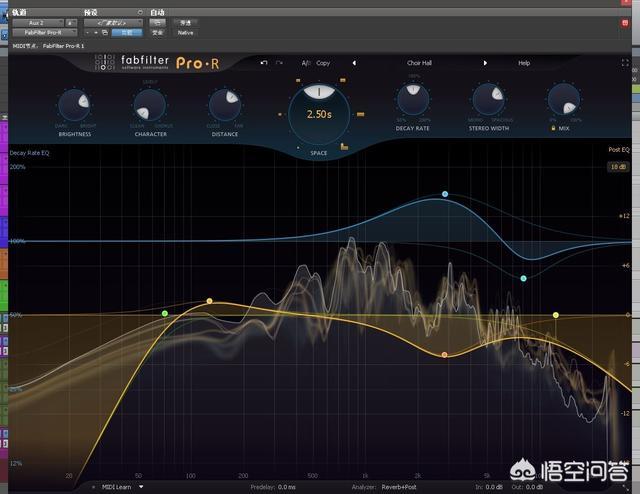The height and width of the screenshot is (494, 640).
Task: Toggle the safe button below automation
Action: click(x=158, y=33)
